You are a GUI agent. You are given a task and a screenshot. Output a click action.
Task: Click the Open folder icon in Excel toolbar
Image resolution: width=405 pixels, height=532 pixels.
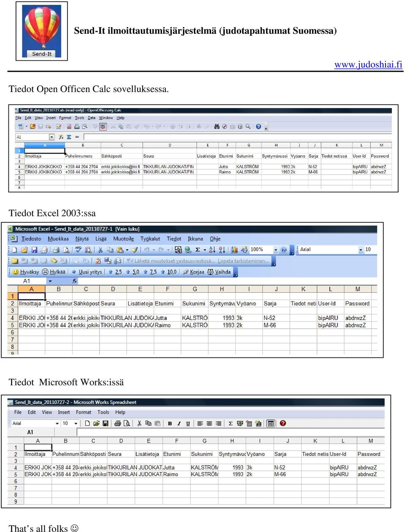[24, 250]
